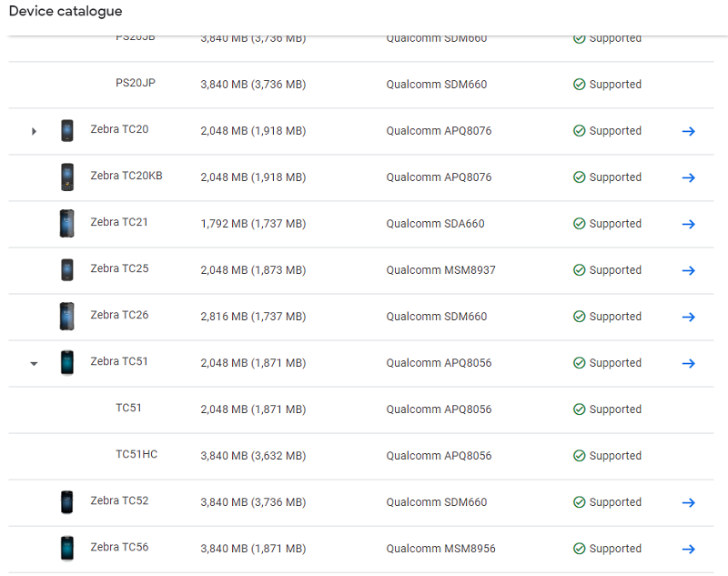The height and width of the screenshot is (576, 728).
Task: Click the Device catalogue heading
Action: coord(66,11)
